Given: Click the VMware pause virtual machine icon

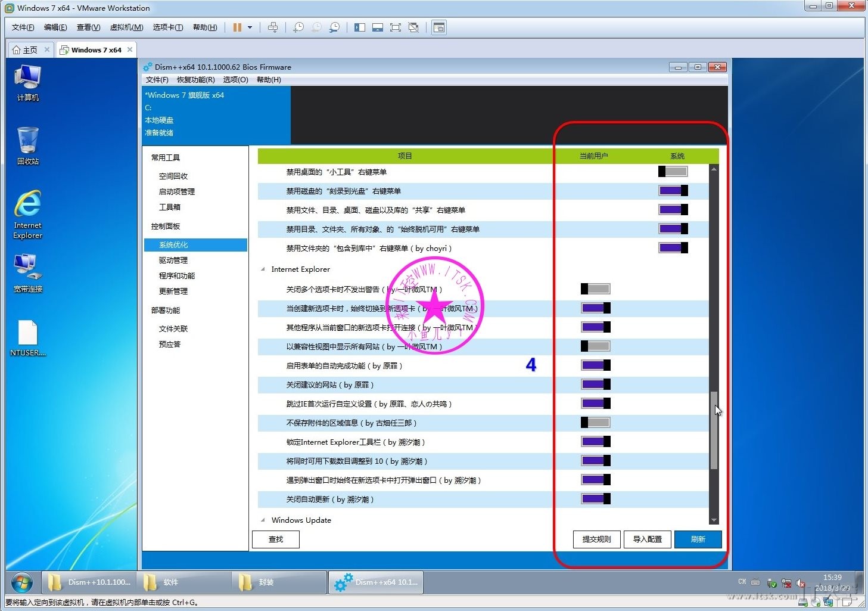Looking at the screenshot, I should tap(237, 27).
